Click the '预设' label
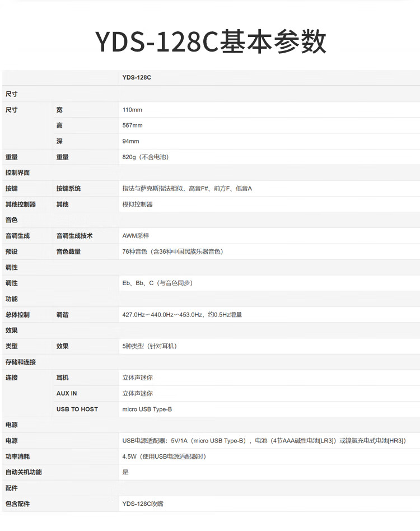The width and height of the screenshot is (420, 531). point(12,251)
